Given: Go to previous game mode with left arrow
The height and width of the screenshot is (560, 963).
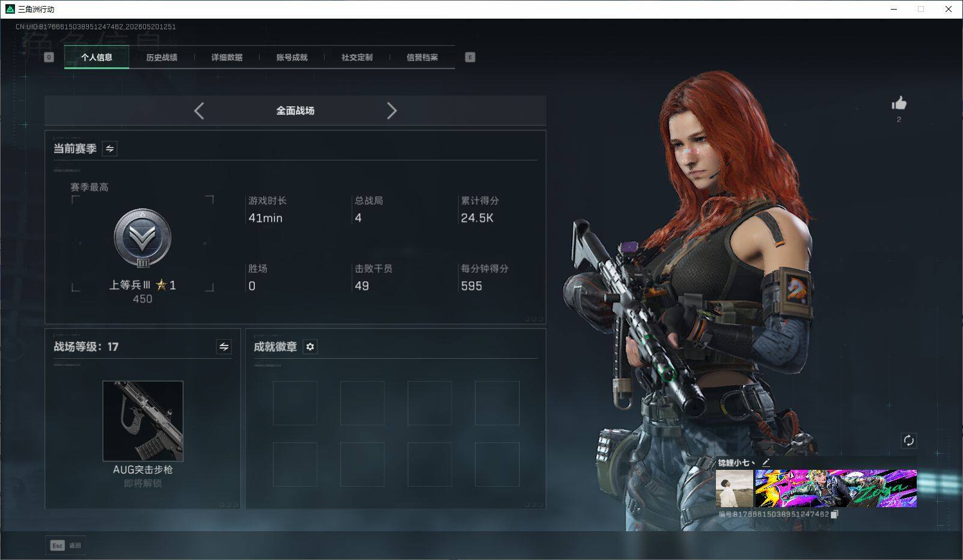Looking at the screenshot, I should point(199,111).
